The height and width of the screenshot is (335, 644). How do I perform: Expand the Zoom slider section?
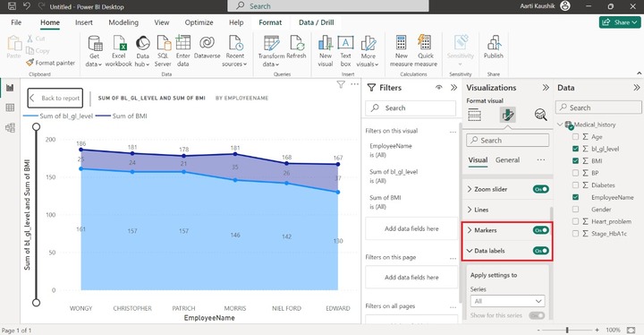click(x=470, y=189)
